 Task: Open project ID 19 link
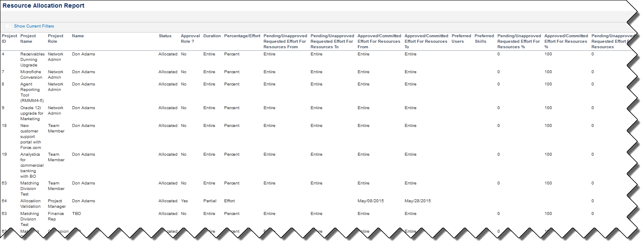click(4, 154)
